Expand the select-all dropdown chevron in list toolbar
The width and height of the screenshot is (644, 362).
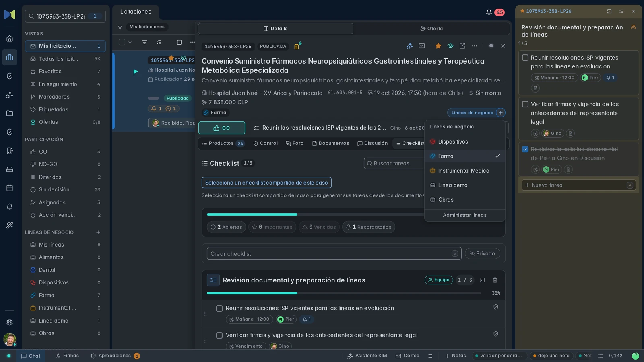[130, 42]
